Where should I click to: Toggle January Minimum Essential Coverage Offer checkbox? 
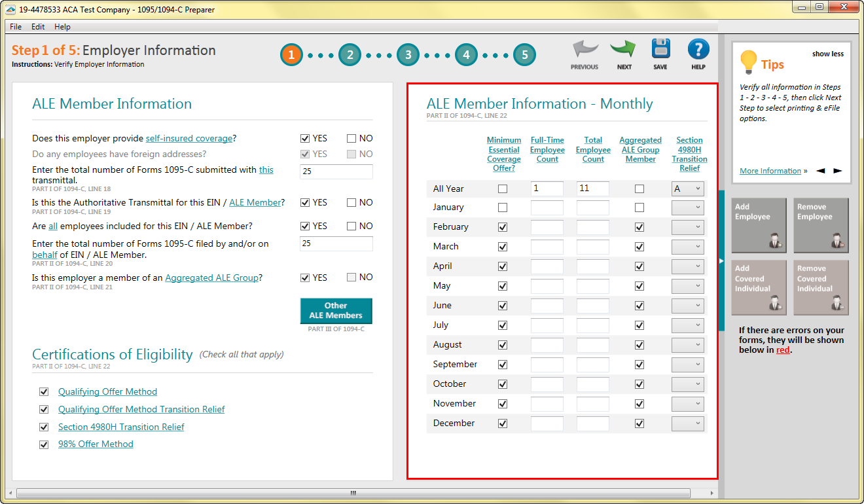tap(503, 207)
